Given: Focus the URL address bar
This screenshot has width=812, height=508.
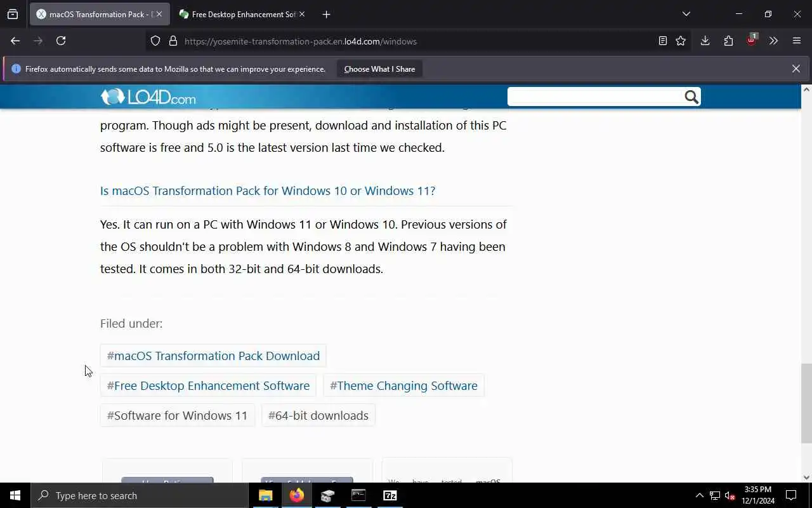Looking at the screenshot, I should click(x=419, y=41).
